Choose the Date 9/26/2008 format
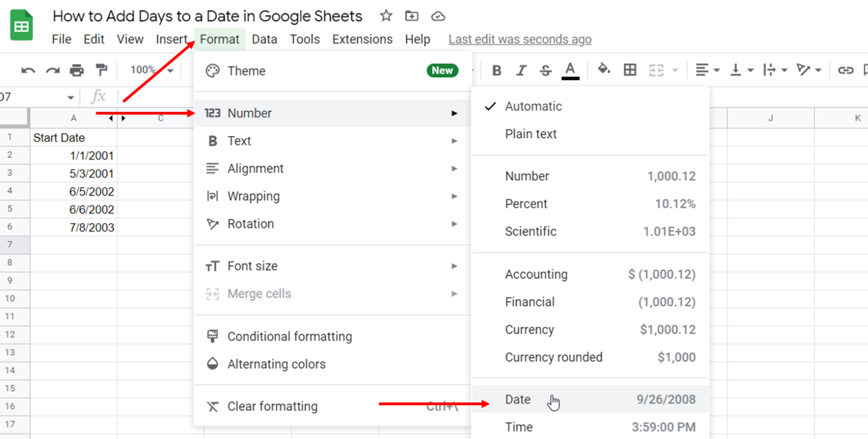Screen dimensions: 868x439 [x=590, y=400]
